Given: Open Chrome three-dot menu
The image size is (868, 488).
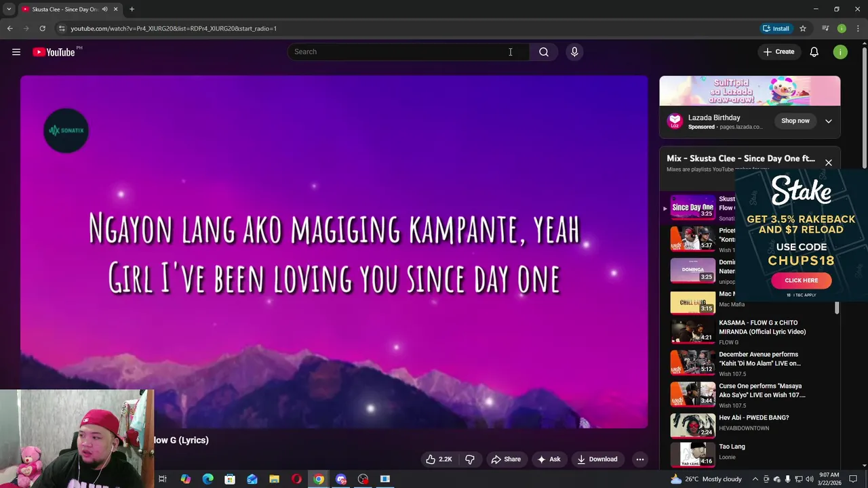Looking at the screenshot, I should click(x=858, y=28).
